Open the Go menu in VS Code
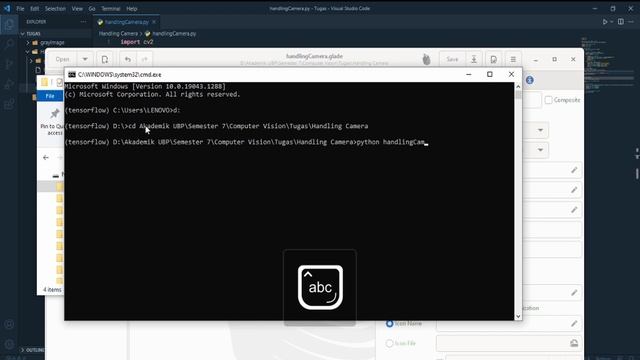The image size is (640, 360). [x=92, y=9]
